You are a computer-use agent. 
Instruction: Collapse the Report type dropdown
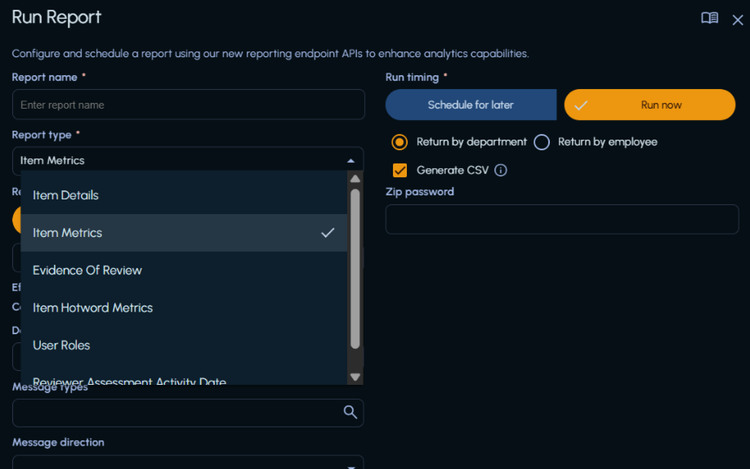[x=351, y=161]
